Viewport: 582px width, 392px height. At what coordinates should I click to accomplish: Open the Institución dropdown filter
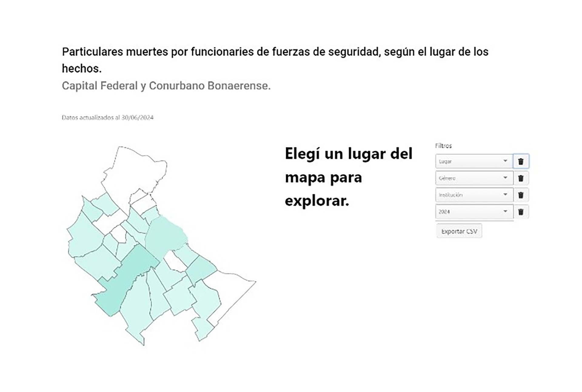point(474,195)
